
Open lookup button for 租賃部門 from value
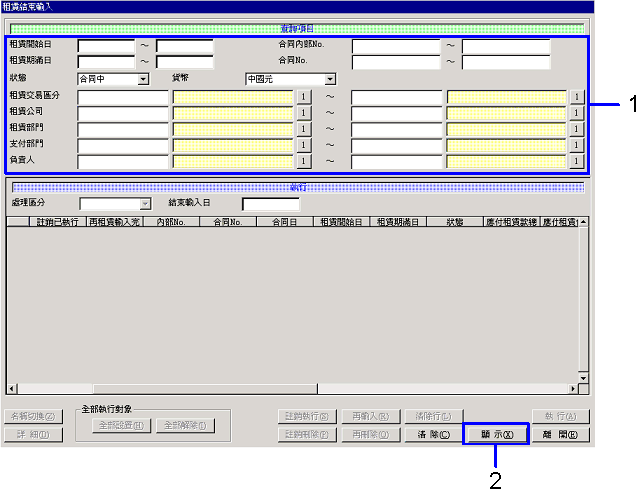(304, 129)
